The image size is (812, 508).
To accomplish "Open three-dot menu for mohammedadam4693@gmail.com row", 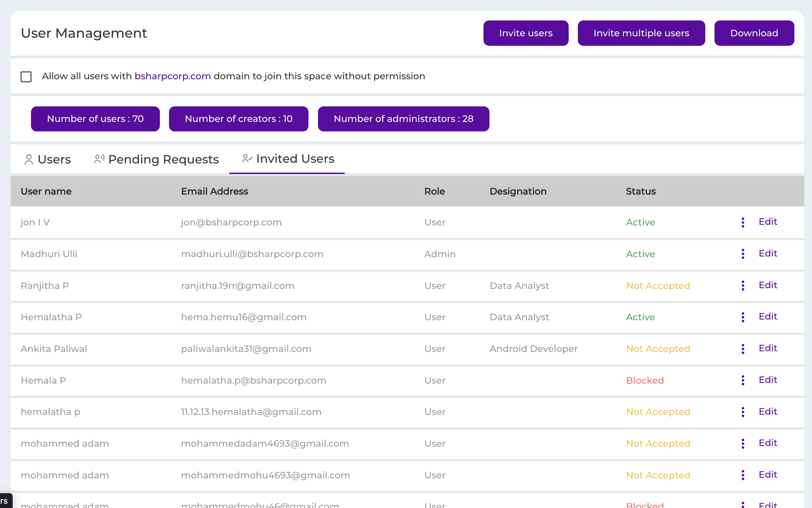I will click(743, 444).
